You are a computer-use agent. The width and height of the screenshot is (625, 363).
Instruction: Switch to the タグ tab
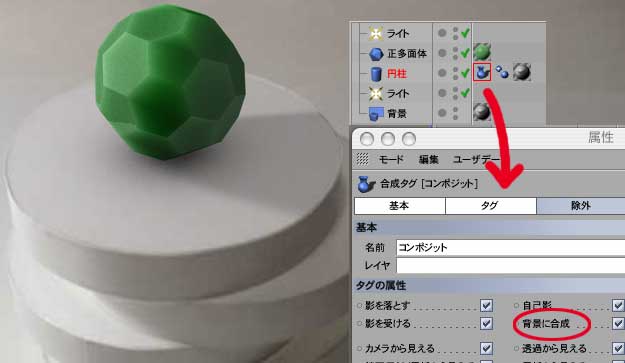coord(490,206)
